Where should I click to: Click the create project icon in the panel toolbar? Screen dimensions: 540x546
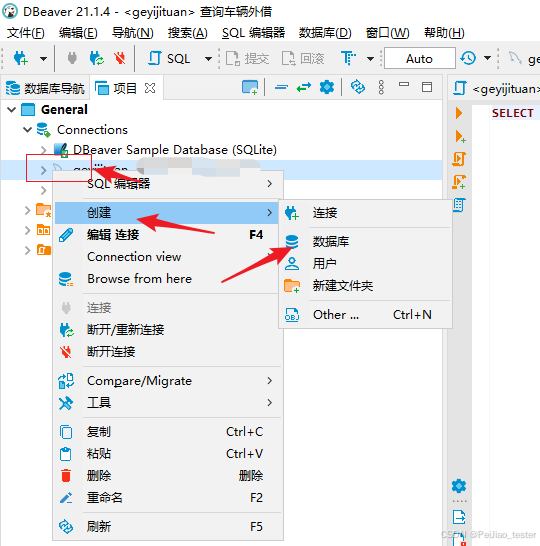250,87
